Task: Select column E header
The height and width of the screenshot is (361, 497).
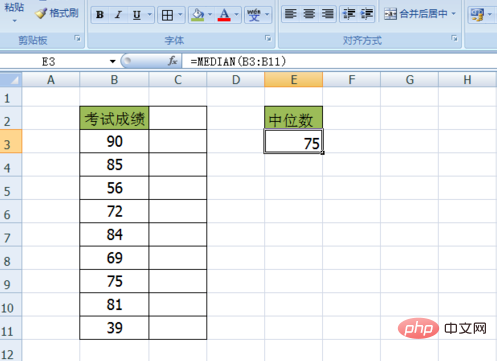Action: [294, 80]
